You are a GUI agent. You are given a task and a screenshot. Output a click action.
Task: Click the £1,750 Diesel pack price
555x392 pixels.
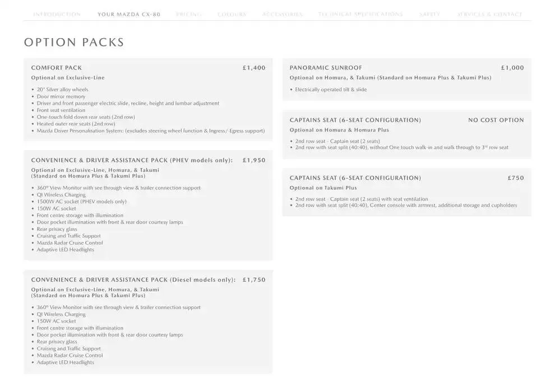254,280
